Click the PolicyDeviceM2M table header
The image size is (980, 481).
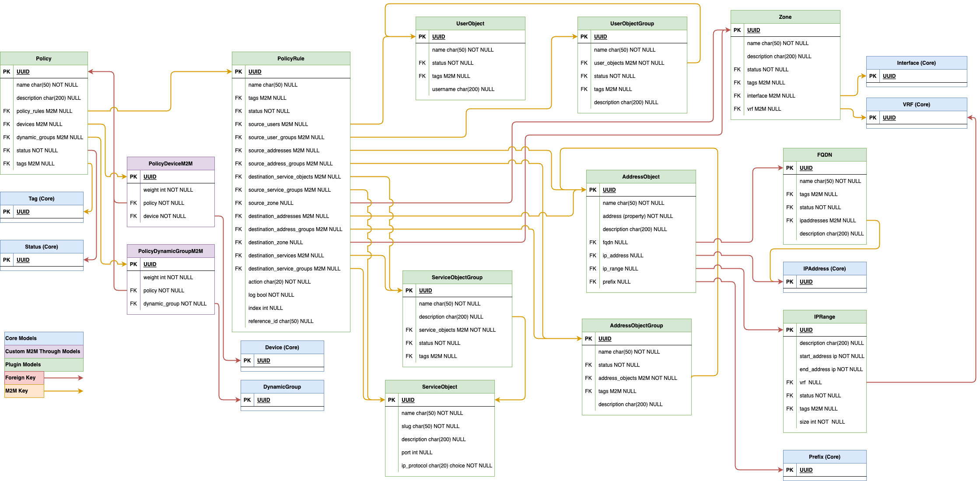click(171, 164)
